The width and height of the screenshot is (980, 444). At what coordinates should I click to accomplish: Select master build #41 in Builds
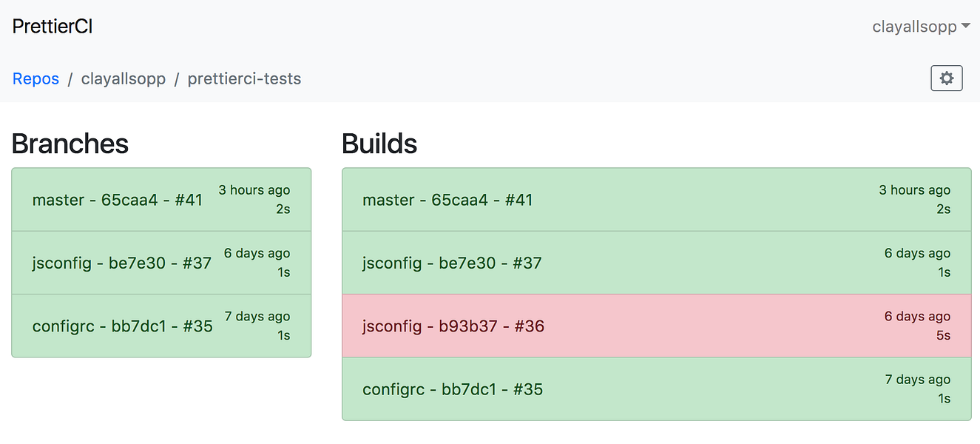(x=447, y=200)
